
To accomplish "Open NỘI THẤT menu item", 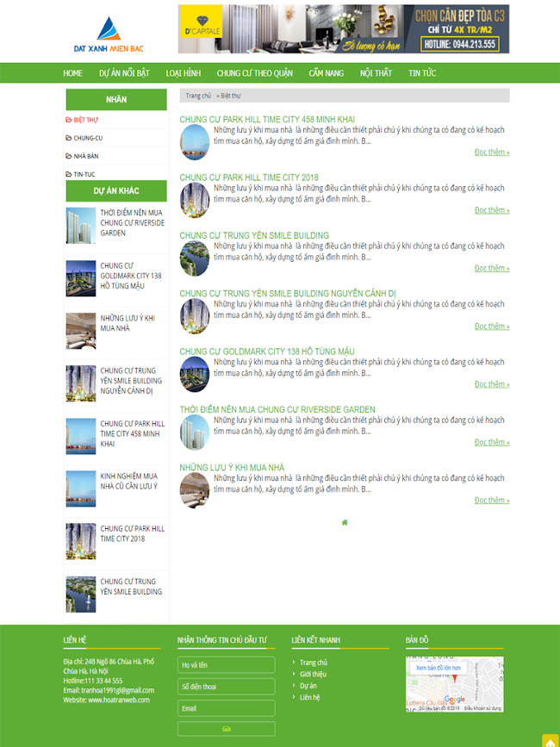I will 376,73.
